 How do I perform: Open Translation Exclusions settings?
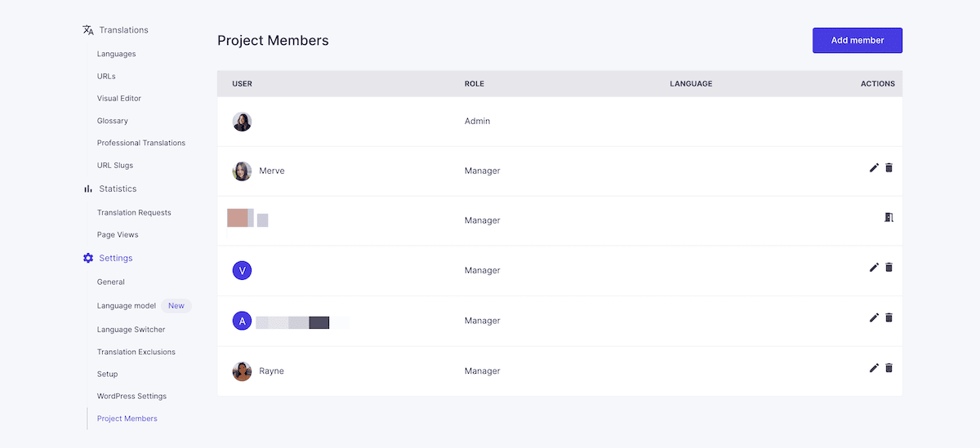pos(136,352)
